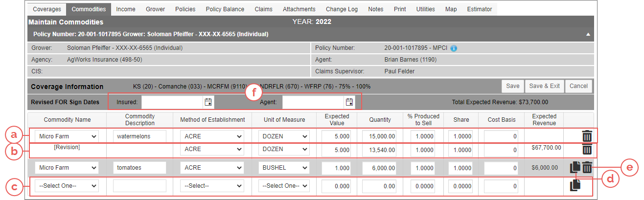Screen dimensions: 644x200
Task: Switch to the Coverages tab
Action: (x=47, y=9)
